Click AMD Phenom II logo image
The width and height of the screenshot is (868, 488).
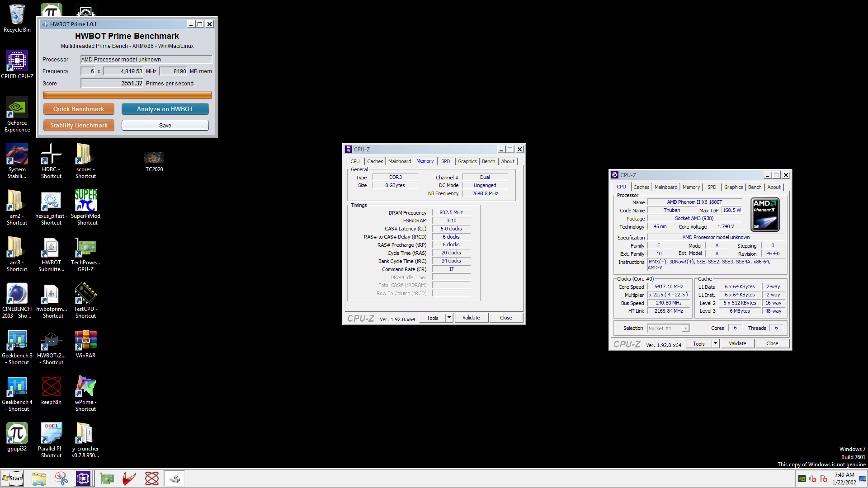tap(765, 214)
